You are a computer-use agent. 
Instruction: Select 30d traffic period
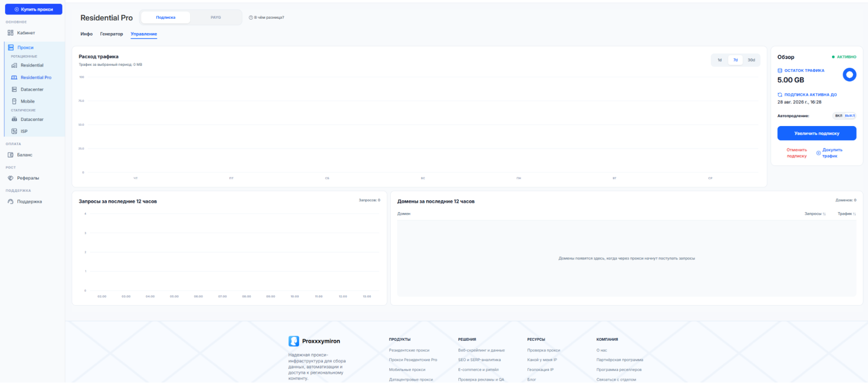pyautogui.click(x=752, y=60)
